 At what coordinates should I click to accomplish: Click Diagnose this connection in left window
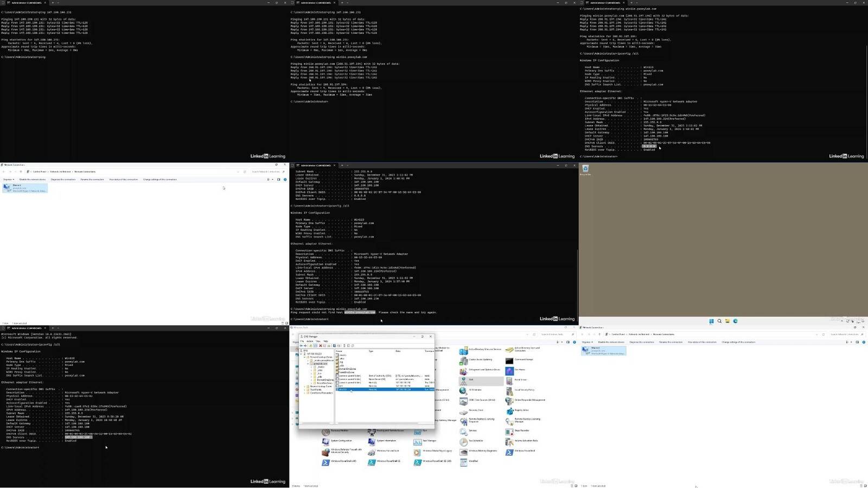click(63, 179)
